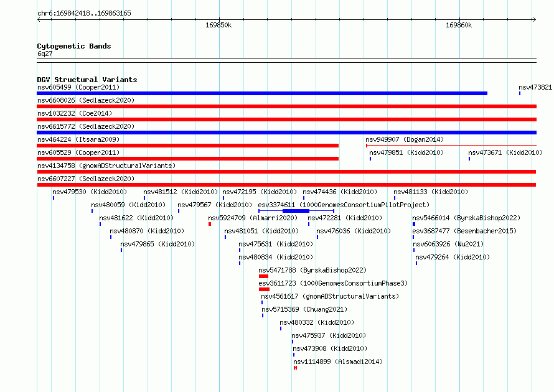The image size is (554, 392).
Task: Click nsv480870 (Kidd2010) label
Action: point(147,231)
